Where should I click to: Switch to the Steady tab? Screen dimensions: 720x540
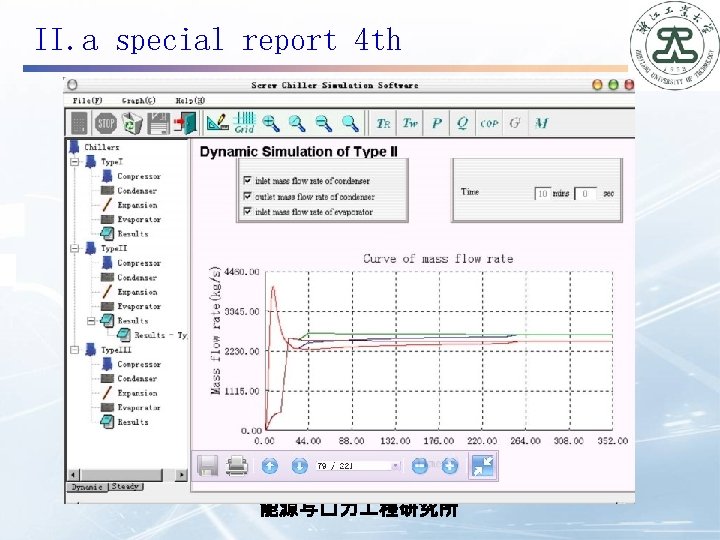point(126,486)
